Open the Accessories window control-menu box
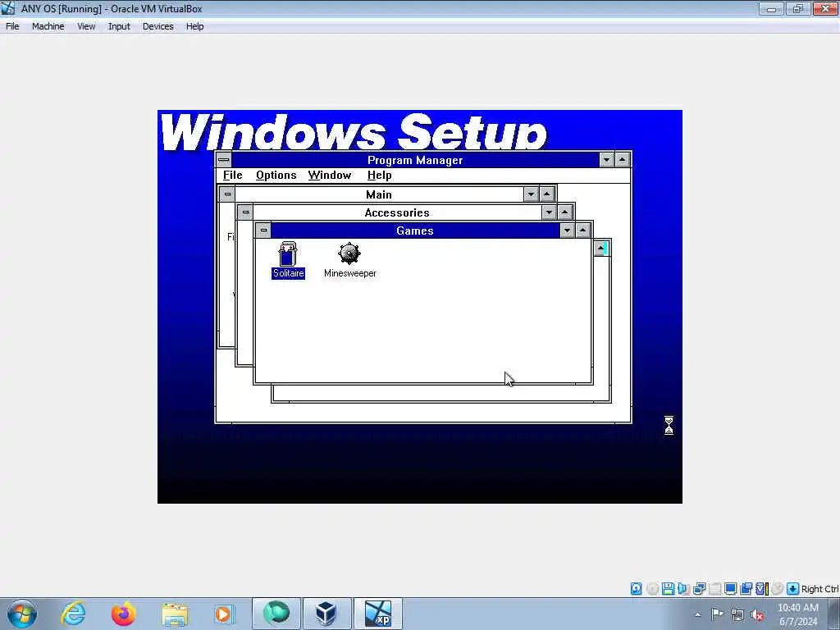 pos(245,212)
